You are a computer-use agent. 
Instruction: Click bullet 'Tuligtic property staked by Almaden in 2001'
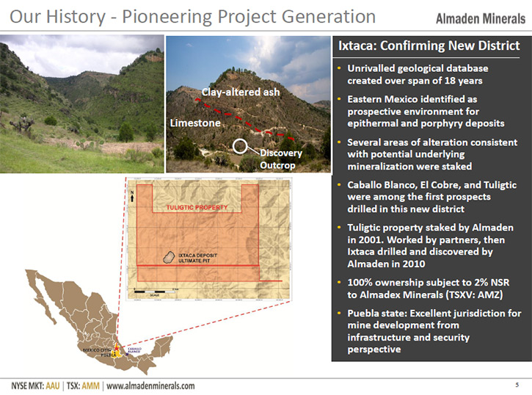[430, 245]
